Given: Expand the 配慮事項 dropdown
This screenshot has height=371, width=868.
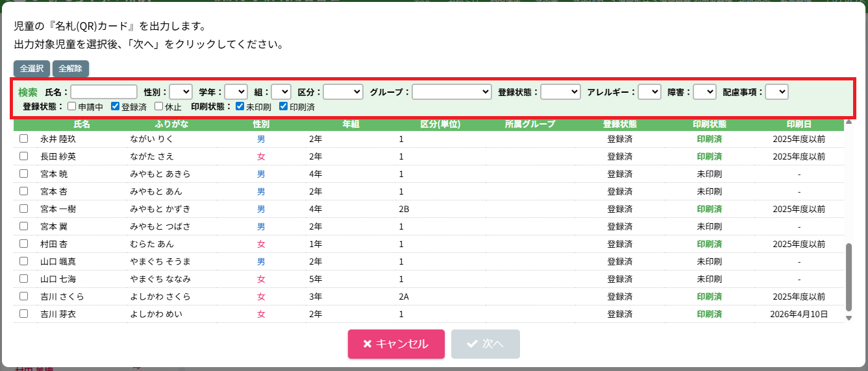Looking at the screenshot, I should tap(776, 92).
